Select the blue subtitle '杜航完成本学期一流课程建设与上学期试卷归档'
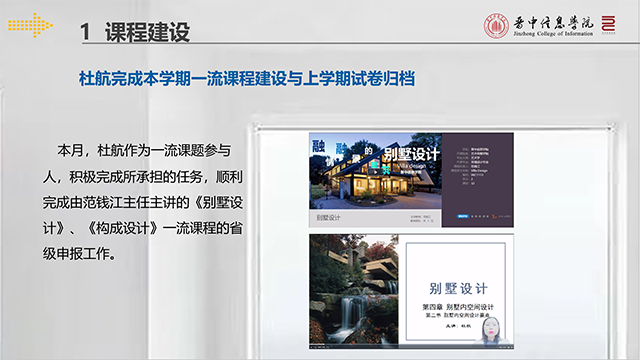 pos(247,78)
